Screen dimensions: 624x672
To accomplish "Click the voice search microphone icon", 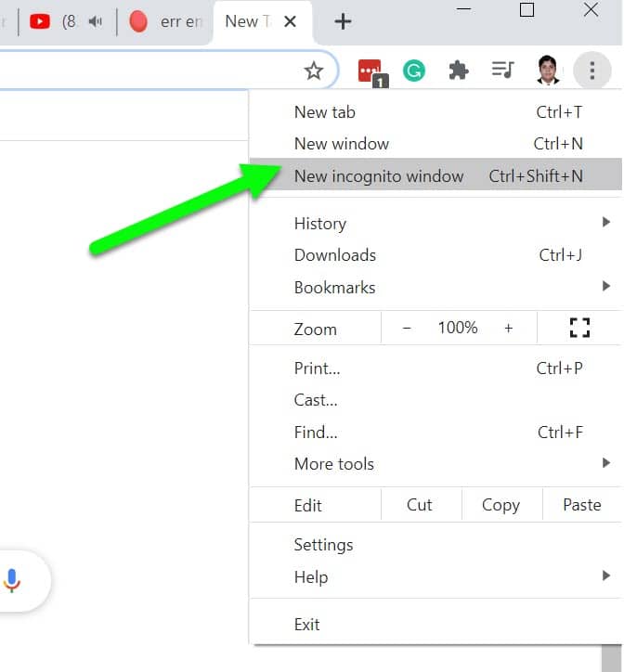I will pyautogui.click(x=12, y=580).
